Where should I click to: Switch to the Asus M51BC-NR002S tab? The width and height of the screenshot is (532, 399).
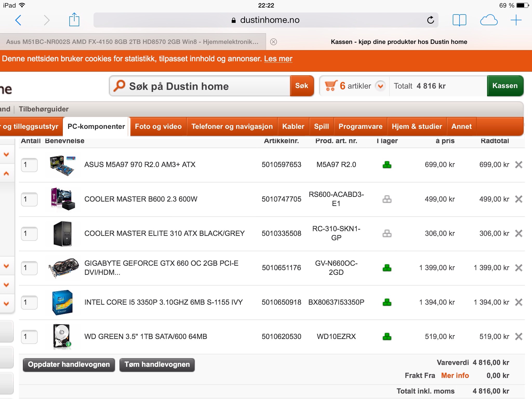point(132,42)
